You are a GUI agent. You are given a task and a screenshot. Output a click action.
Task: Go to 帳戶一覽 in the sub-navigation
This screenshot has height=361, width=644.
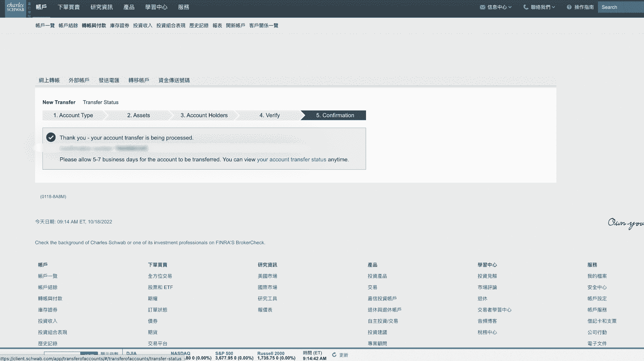45,26
